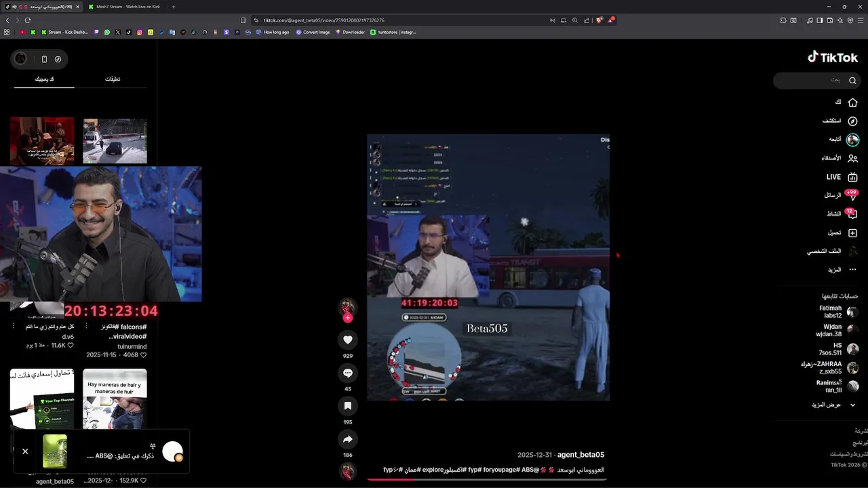868x488 pixels.
Task: Open the Friends icon in TikTok sidebar
Action: [852, 158]
